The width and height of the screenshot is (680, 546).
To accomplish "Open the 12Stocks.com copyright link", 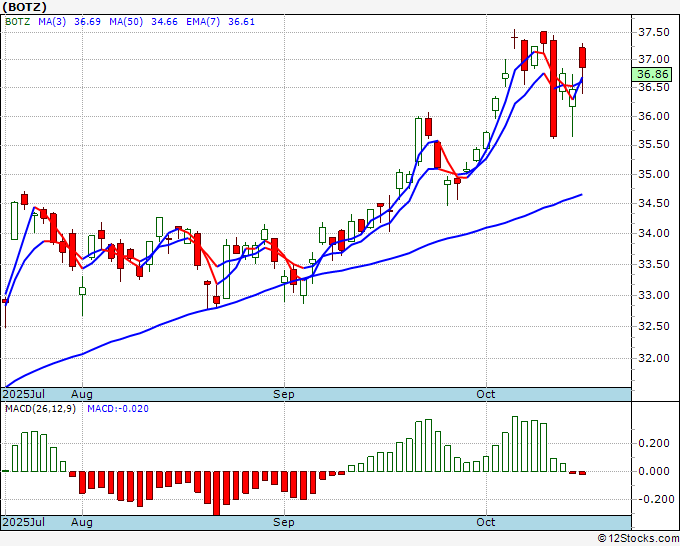I will 638,539.
